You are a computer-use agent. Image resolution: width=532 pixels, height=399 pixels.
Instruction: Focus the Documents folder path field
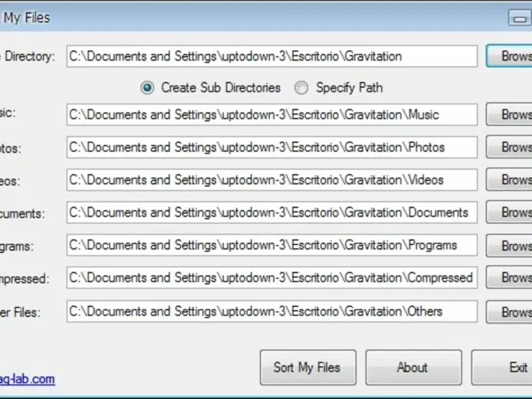tap(271, 213)
